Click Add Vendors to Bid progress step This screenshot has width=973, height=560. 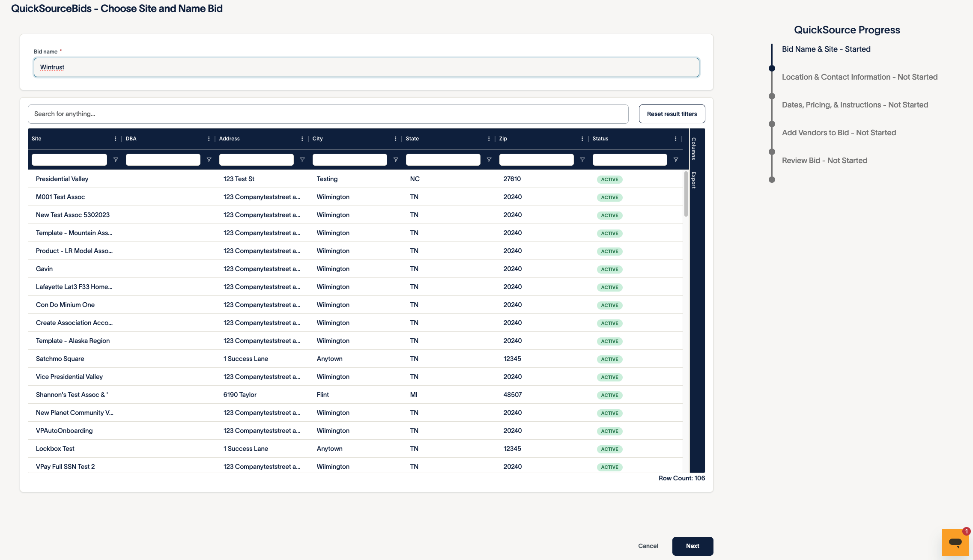(839, 133)
